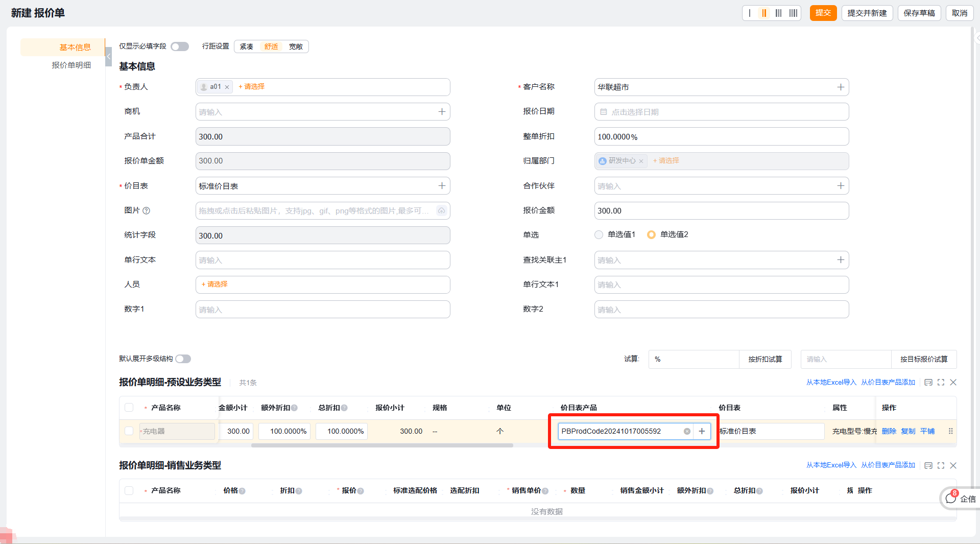The width and height of the screenshot is (980, 544).
Task: Expand 预设业务类型 table to fullscreen
Action: pyautogui.click(x=941, y=383)
